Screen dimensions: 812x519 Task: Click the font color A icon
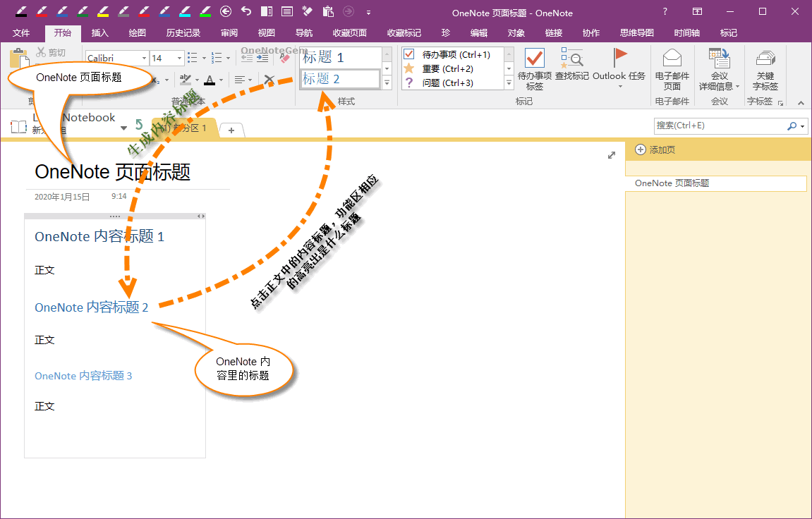pos(210,80)
